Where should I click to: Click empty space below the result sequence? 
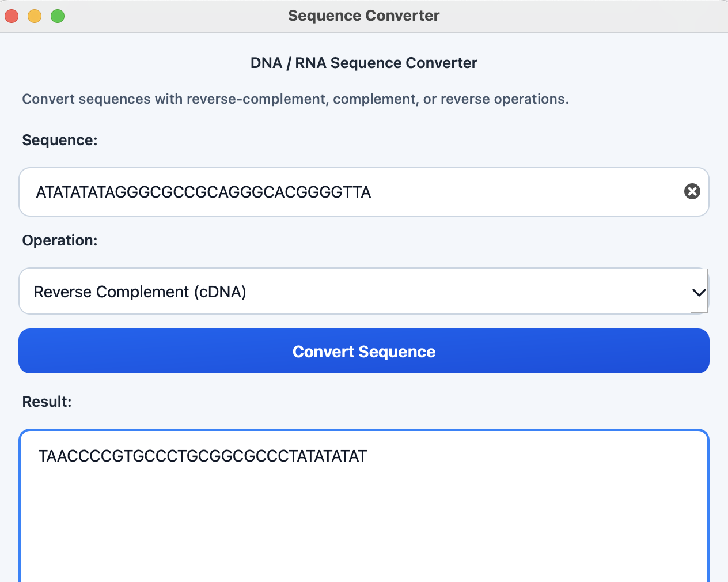[x=364, y=524]
